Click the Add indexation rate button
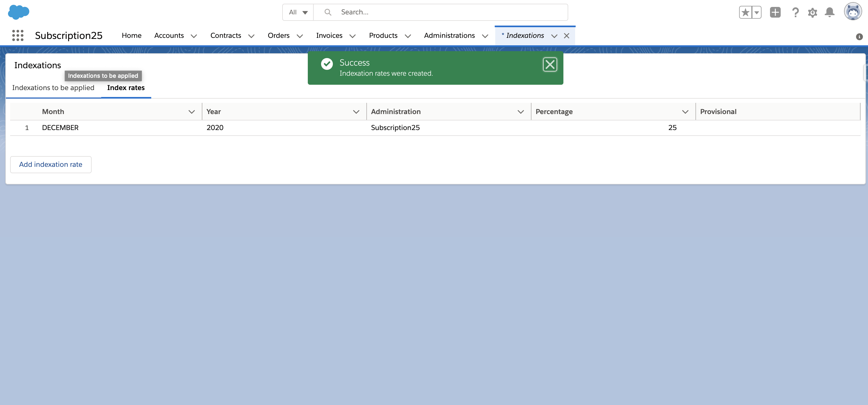The width and height of the screenshot is (868, 405). pyautogui.click(x=51, y=165)
